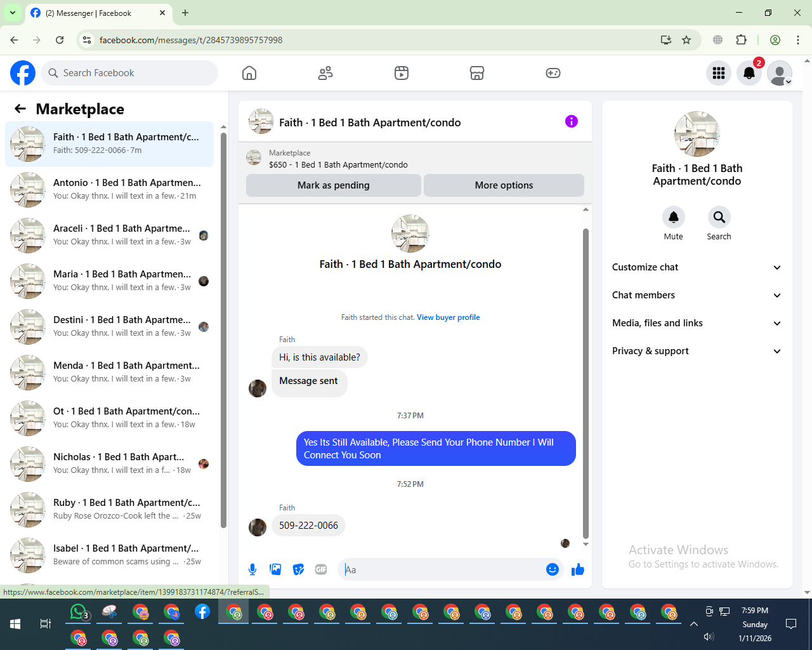Open the Antonio conversation
The width and height of the screenshot is (812, 650).
point(110,190)
